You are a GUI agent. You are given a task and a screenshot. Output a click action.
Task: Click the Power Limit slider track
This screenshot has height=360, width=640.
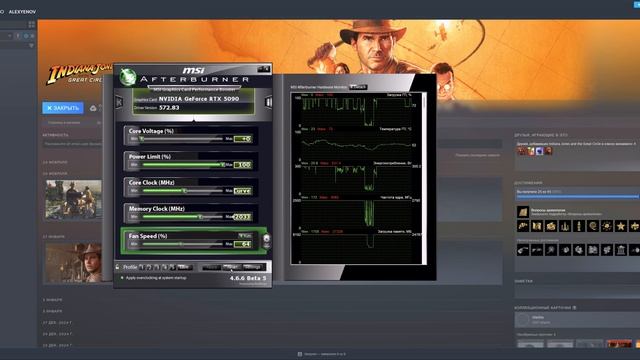point(182,164)
